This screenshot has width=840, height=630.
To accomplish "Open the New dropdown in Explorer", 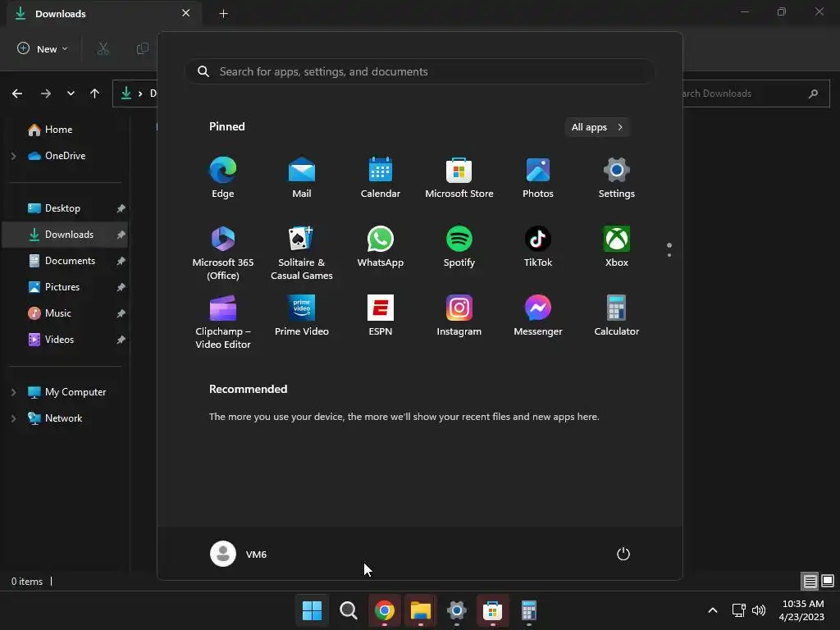I will tap(43, 48).
